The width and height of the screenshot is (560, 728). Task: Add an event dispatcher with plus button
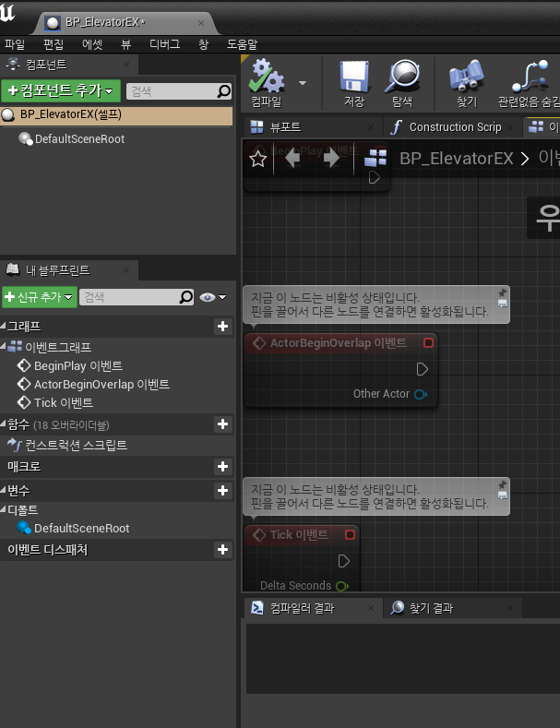223,550
